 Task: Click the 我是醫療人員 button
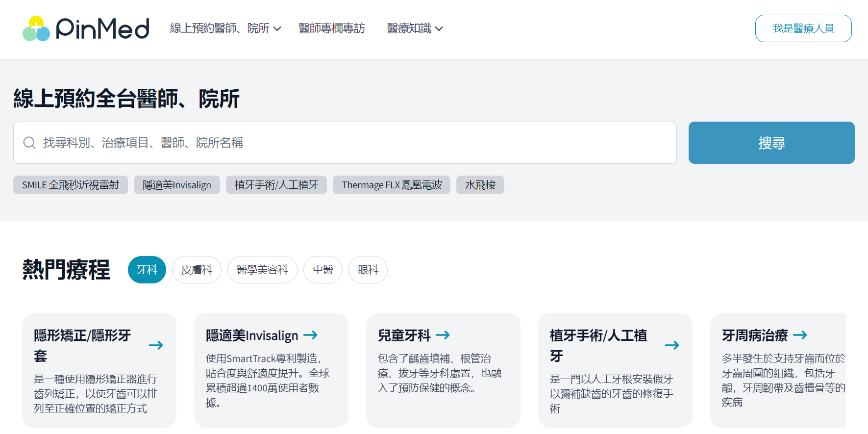click(x=803, y=28)
